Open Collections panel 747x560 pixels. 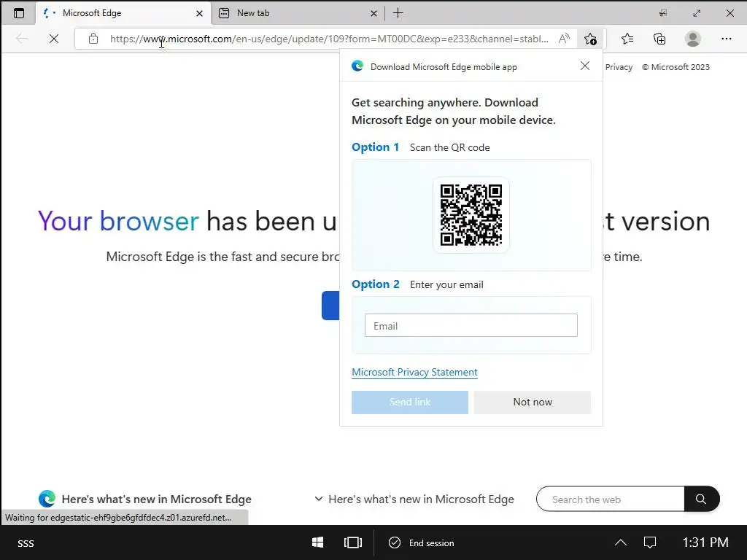659,39
